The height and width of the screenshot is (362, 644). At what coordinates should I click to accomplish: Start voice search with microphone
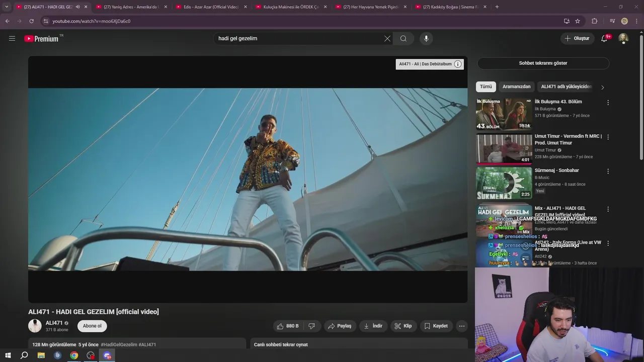tap(426, 39)
